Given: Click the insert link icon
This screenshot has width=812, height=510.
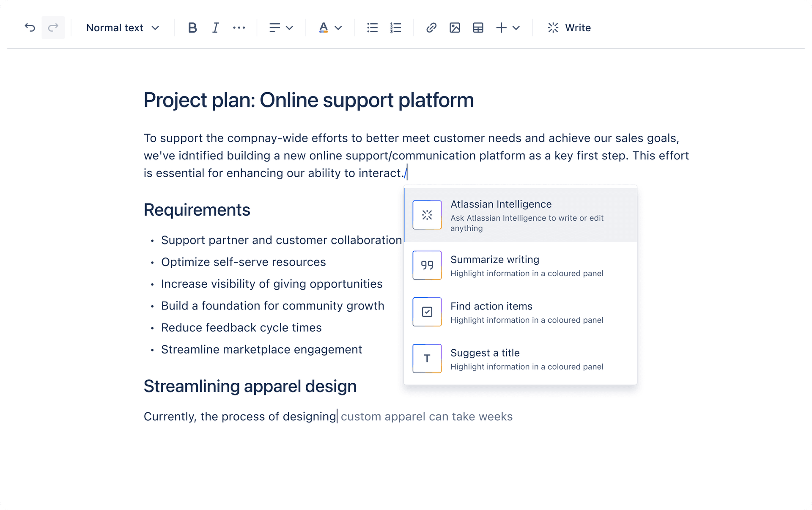Looking at the screenshot, I should pyautogui.click(x=431, y=28).
